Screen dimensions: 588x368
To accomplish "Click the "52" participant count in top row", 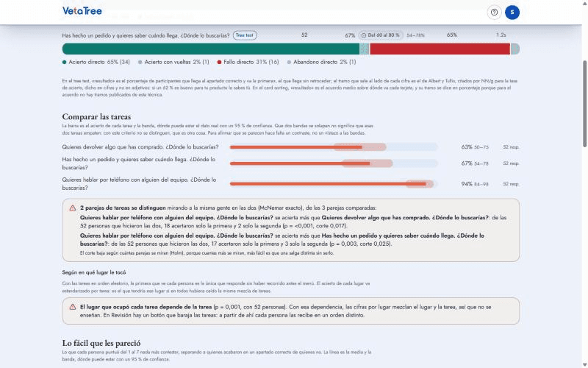I will 304,35.
